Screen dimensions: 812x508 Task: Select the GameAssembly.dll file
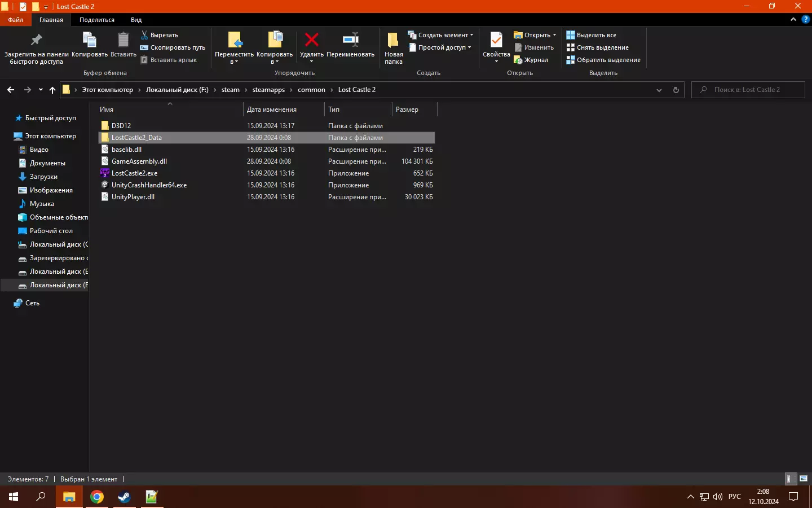pos(266,161)
